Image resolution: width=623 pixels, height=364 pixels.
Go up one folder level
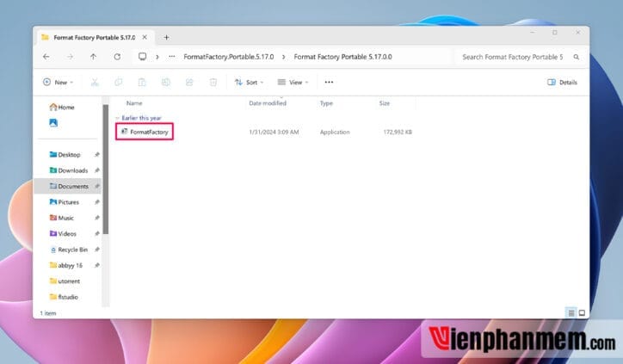[x=93, y=57]
